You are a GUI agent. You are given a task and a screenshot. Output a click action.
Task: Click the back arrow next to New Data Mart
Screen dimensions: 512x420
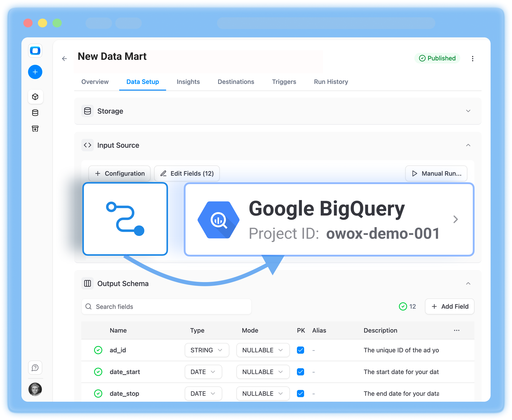click(64, 59)
